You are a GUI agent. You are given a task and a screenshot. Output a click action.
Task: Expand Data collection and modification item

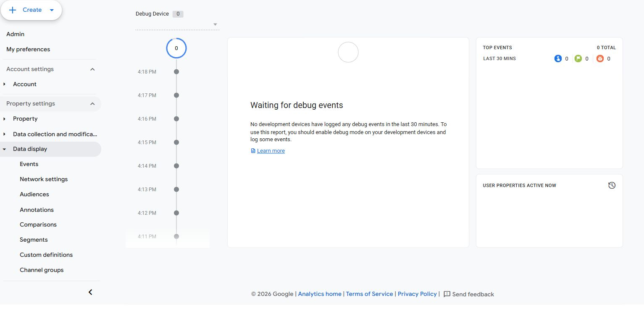tap(5, 134)
